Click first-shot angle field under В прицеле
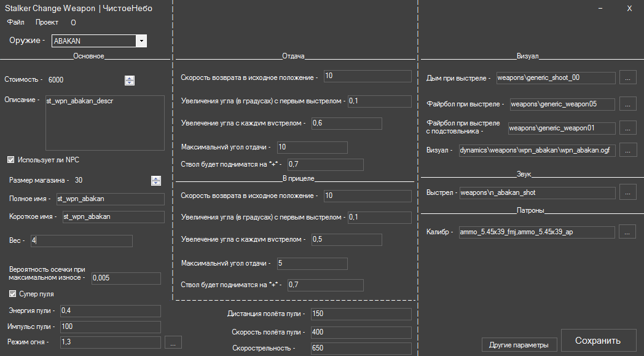This screenshot has height=356, width=644. tap(380, 218)
